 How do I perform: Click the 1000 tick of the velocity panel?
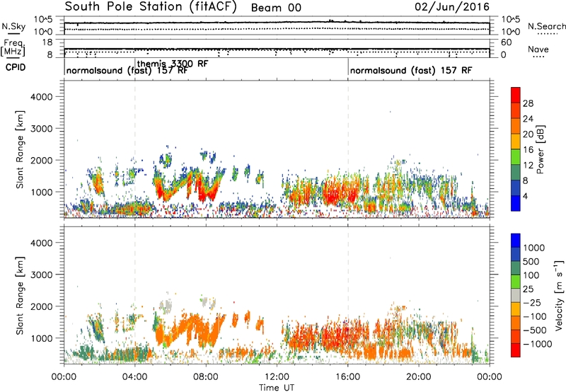[x=42, y=338]
